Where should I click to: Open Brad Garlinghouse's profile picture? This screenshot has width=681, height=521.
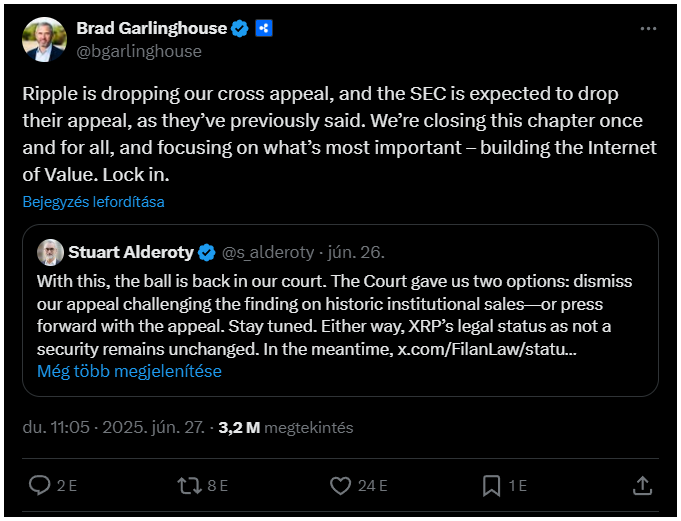[44, 40]
